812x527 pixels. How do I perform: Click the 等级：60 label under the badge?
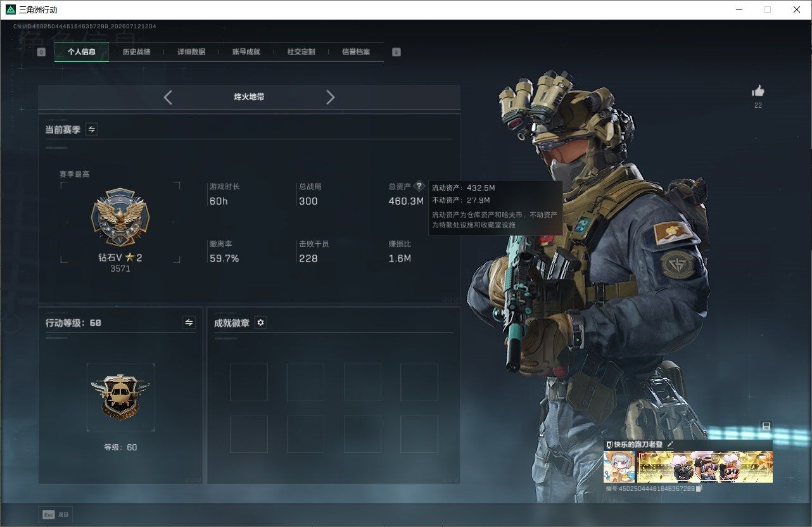120,447
